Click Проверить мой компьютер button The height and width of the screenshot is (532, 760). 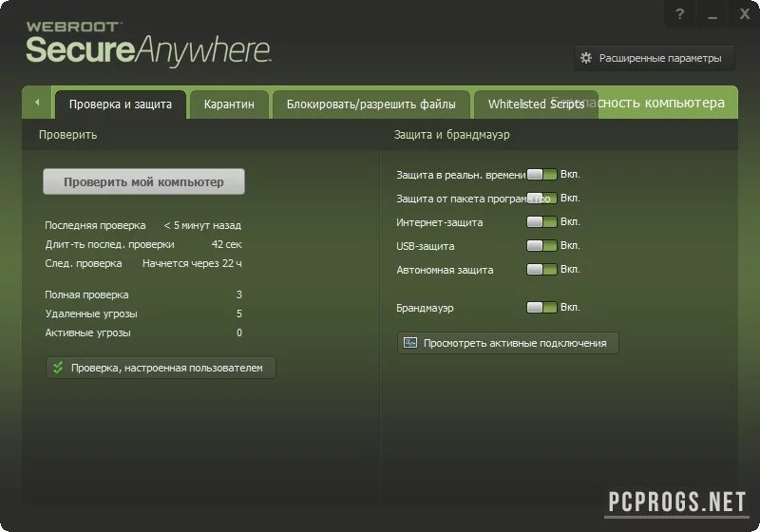point(143,181)
